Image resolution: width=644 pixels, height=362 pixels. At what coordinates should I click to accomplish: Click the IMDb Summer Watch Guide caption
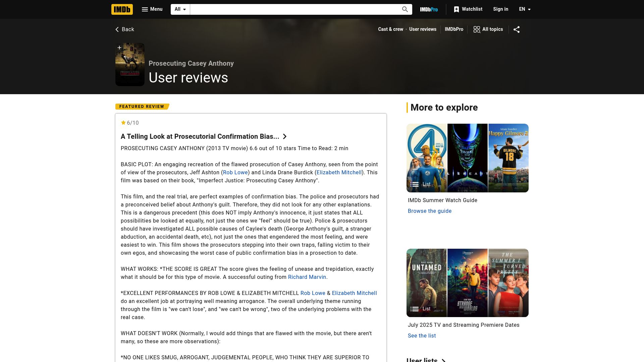tap(442, 200)
